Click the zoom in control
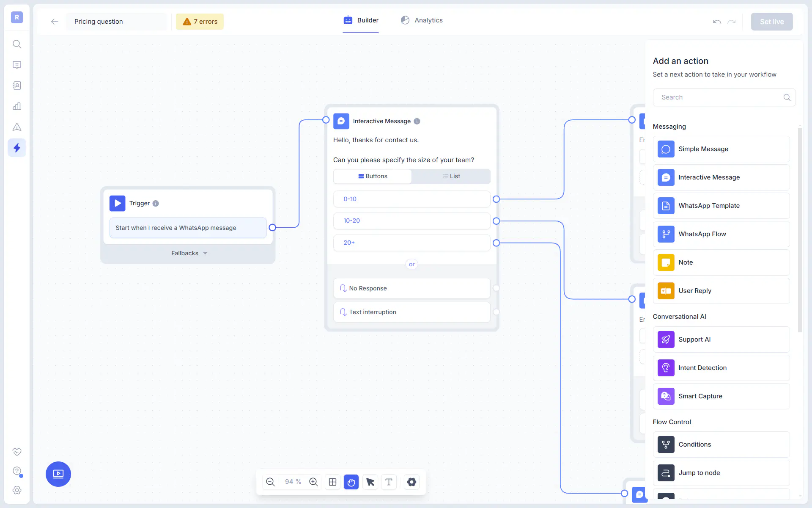 pyautogui.click(x=313, y=482)
